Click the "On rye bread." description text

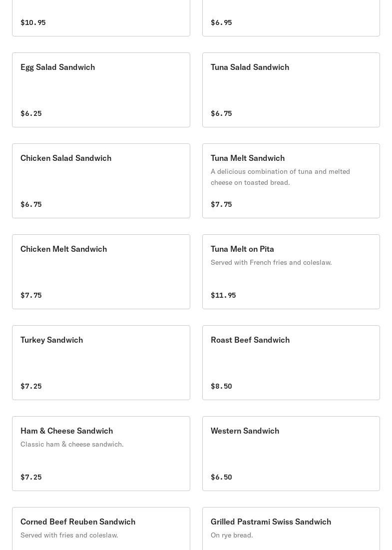click(x=232, y=535)
